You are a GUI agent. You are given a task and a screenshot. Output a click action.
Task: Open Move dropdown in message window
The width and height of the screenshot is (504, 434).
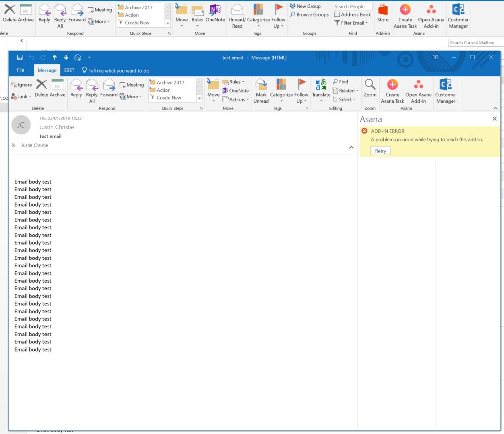tap(213, 91)
